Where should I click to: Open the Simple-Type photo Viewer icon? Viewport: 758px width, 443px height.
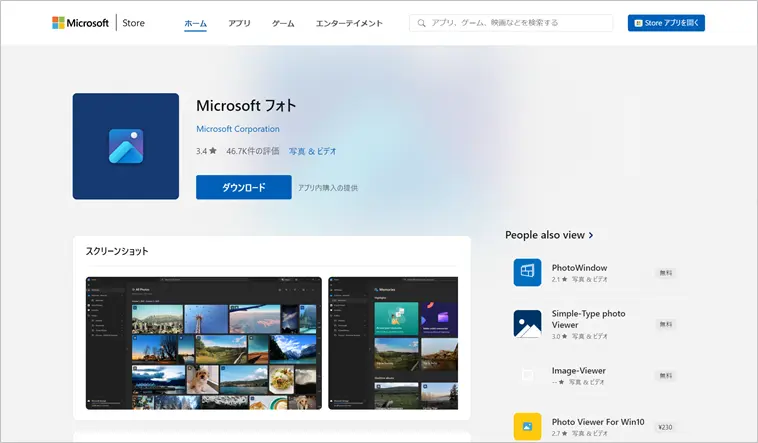pyautogui.click(x=527, y=324)
